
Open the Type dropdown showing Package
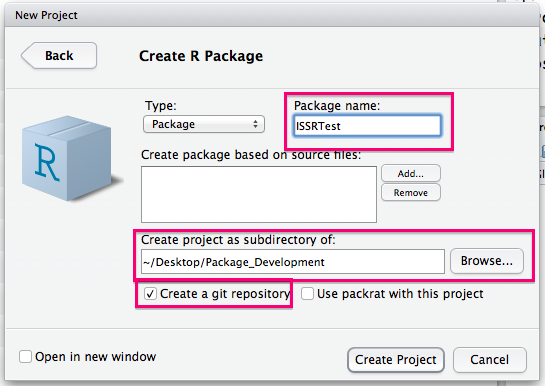[204, 124]
